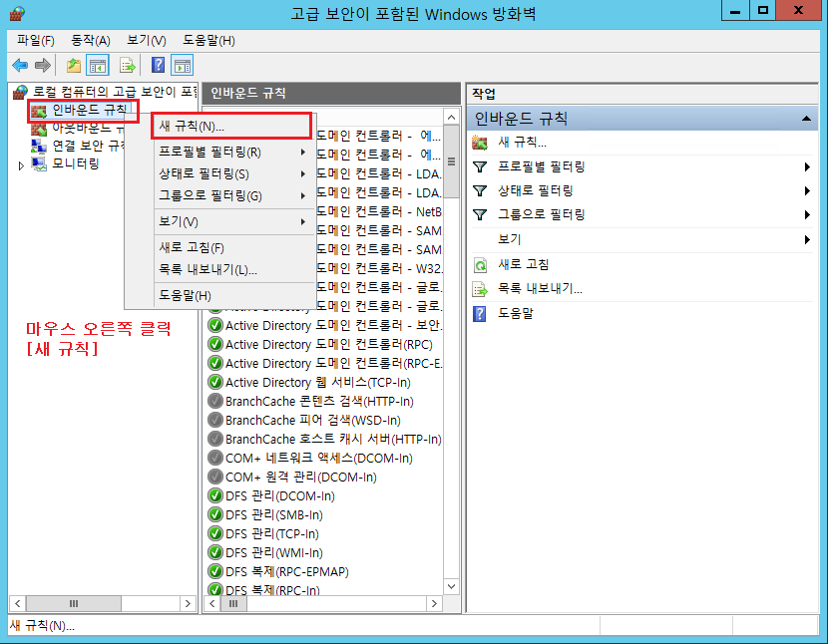Select 모니터링 in the tree
The image size is (828, 644).
76,164
